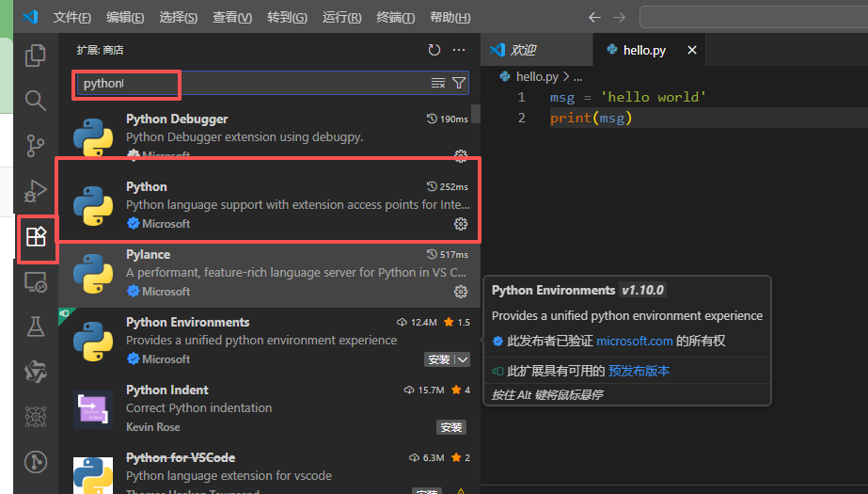The height and width of the screenshot is (494, 868).
Task: Open the 预发布版本 link in tooltip
Action: (639, 371)
